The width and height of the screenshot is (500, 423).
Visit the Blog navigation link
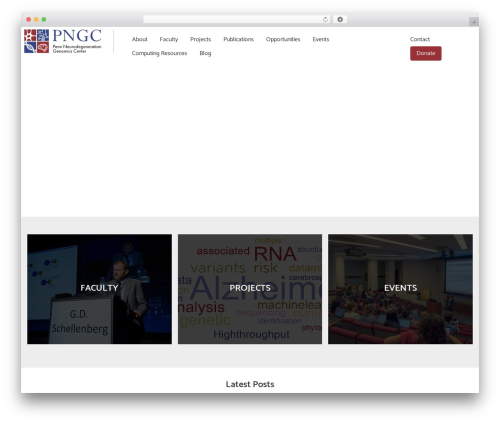click(205, 53)
